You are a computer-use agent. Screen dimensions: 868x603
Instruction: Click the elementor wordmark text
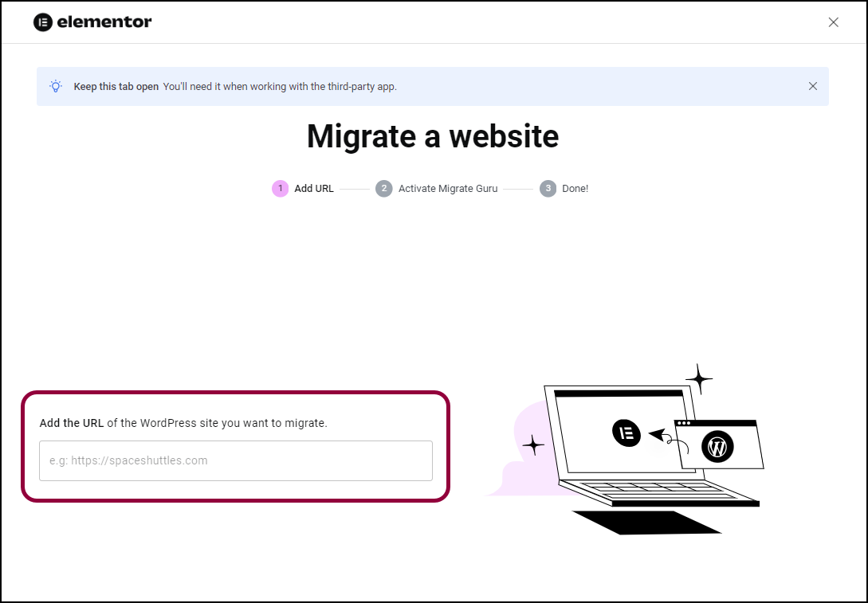pos(104,22)
